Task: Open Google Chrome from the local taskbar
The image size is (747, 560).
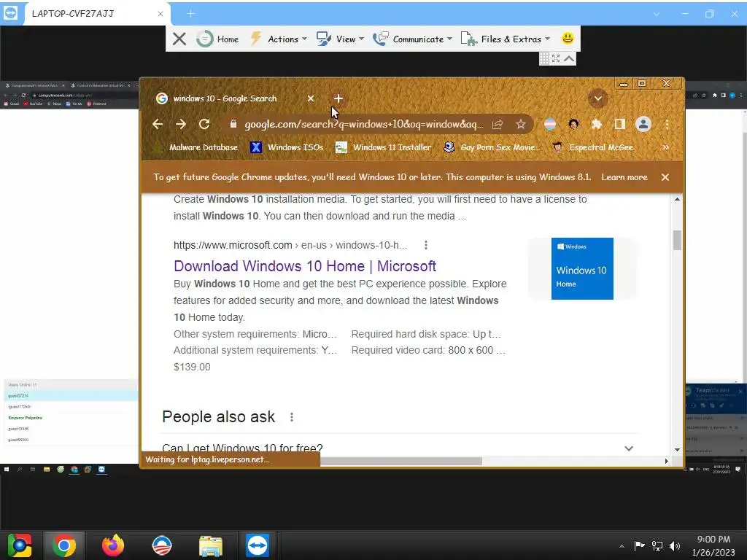Action: (x=64, y=545)
